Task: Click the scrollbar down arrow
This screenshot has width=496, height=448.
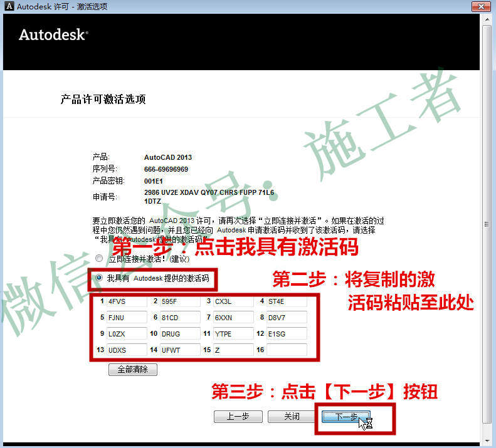Action: (487, 439)
